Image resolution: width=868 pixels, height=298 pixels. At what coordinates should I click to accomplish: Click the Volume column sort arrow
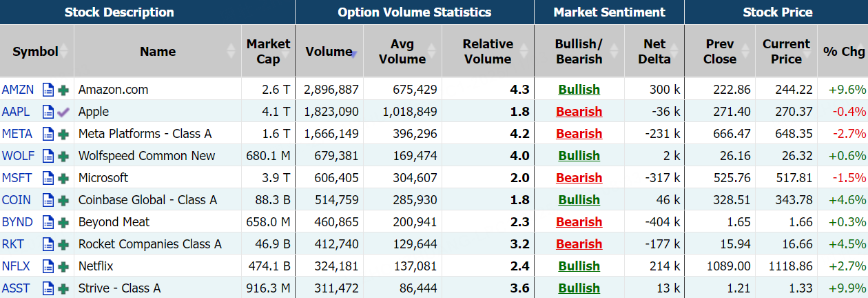pos(354,53)
